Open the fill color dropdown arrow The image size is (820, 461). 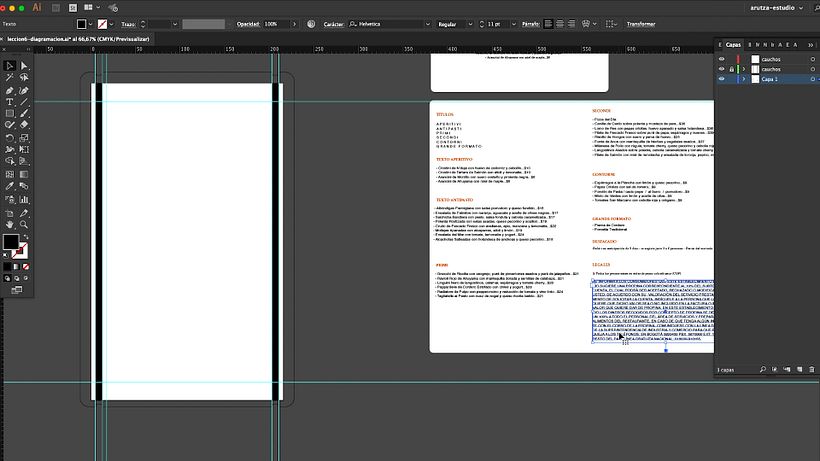click(90, 24)
